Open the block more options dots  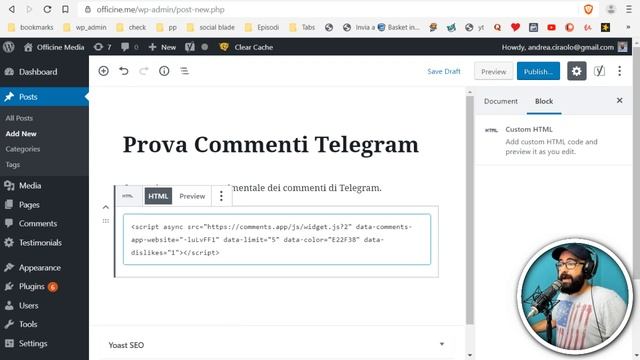point(221,196)
